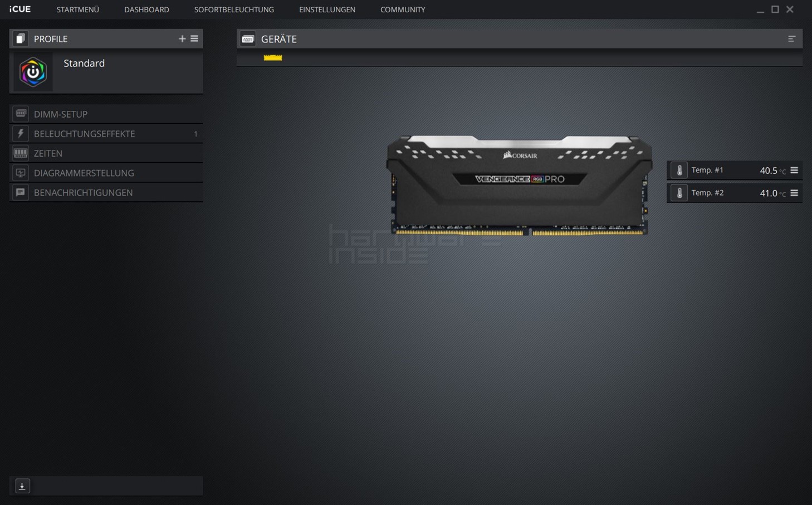Open the Temp. #2 options menu
The height and width of the screenshot is (505, 812).
click(x=794, y=193)
